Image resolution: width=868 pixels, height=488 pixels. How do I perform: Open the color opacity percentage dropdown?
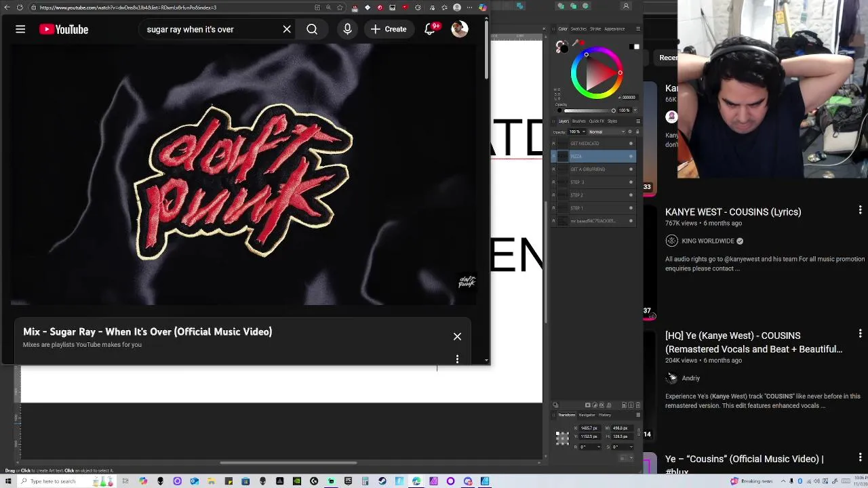(x=635, y=110)
